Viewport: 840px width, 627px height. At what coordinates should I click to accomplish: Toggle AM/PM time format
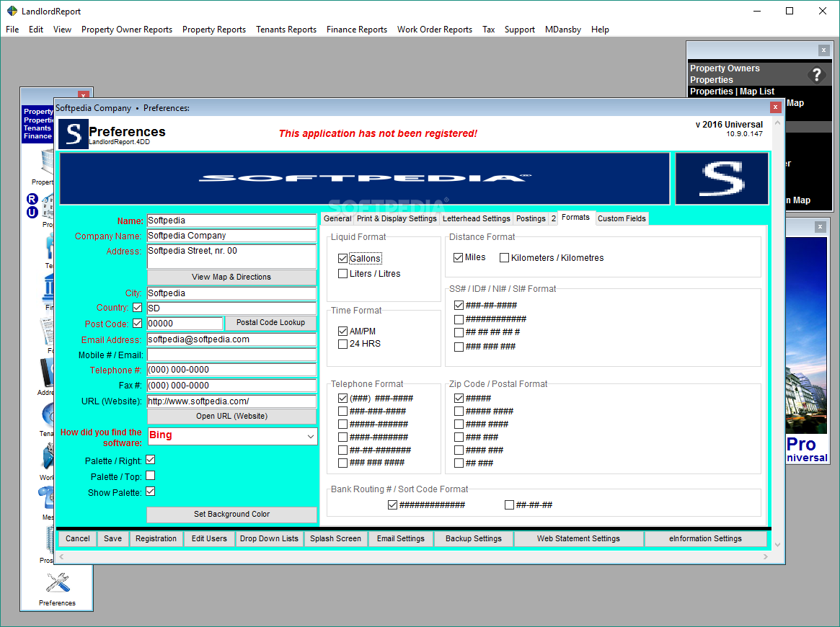coord(343,332)
